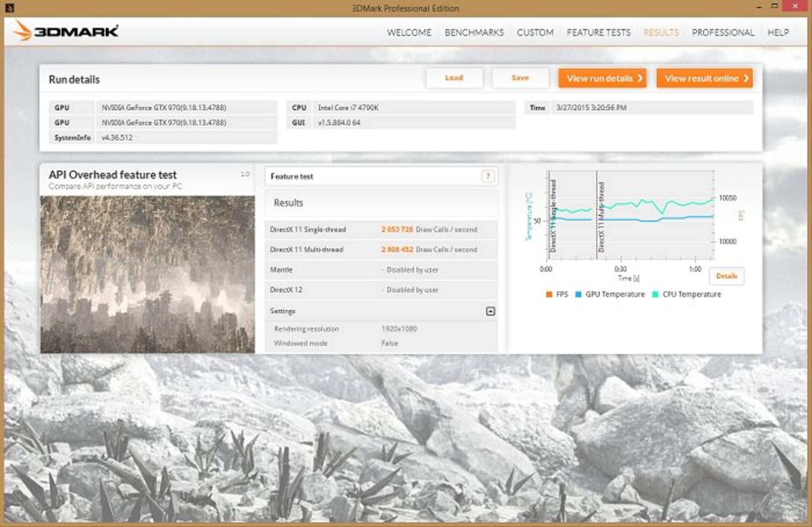Click DirectX 11 Single-thread result row
Screen dimensions: 812x527
381,229
